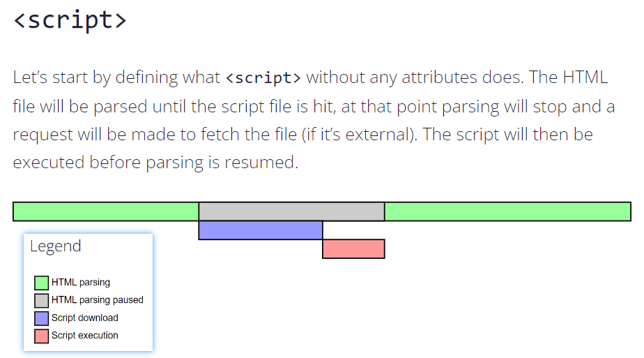Select the "HTML parsing" legend label
Screen dimensions: 644x358
[x=81, y=283]
